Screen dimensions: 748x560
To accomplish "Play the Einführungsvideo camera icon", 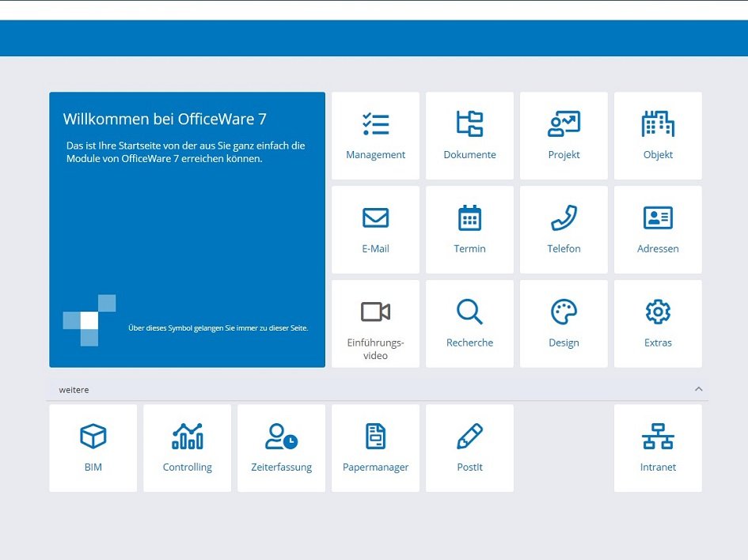I will 375,312.
